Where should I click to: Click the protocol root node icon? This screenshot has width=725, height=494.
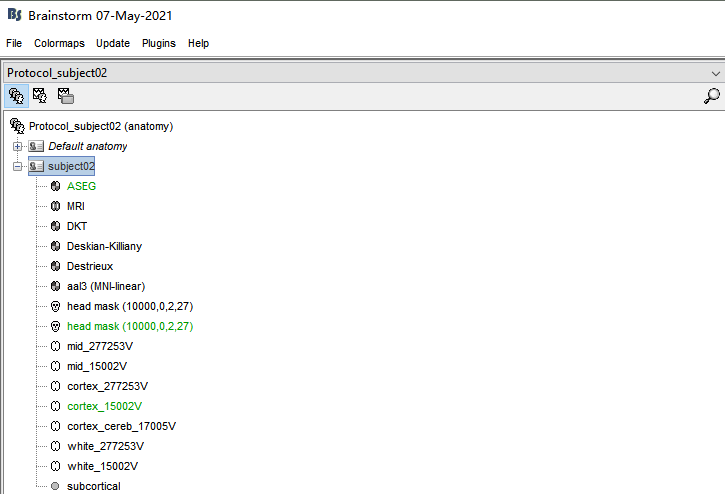[x=17, y=126]
